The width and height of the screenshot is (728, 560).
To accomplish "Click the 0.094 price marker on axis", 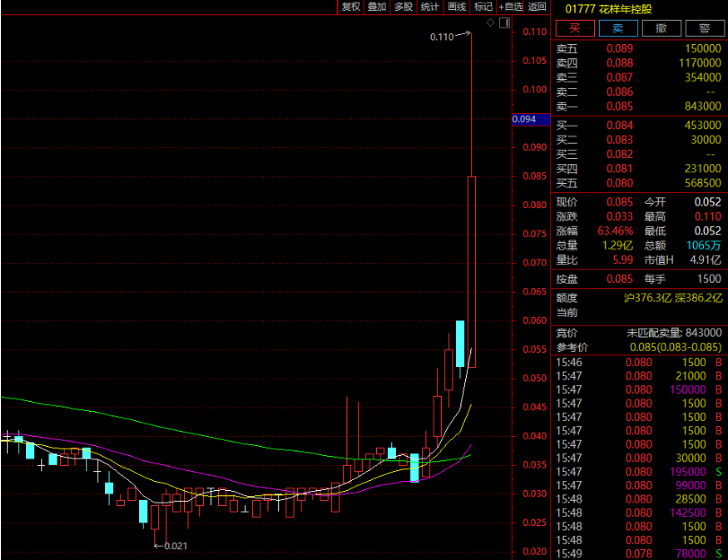I will coord(523,119).
